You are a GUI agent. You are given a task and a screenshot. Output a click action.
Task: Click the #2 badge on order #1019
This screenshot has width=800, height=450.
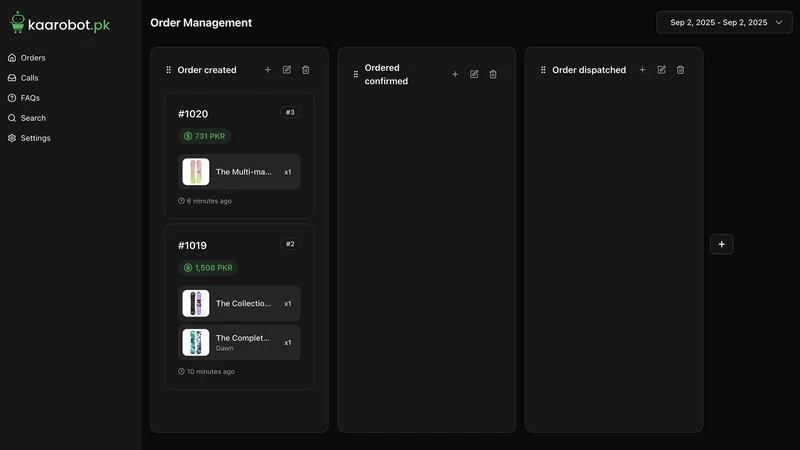point(290,244)
